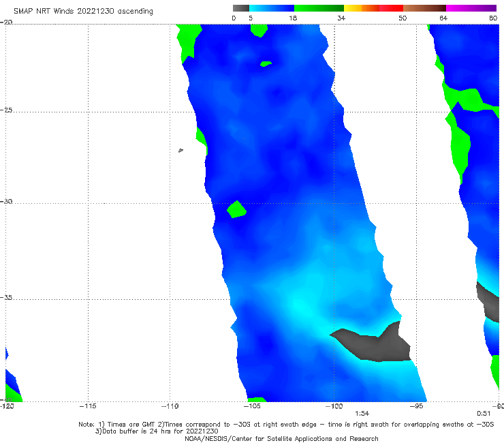Click the NOAA/NESDIS credit line
The width and height of the screenshot is (504, 443).
[281, 438]
